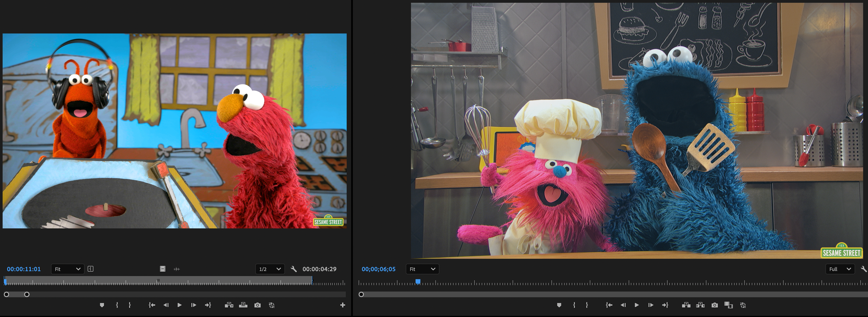Click the Source duration 00:00:04:29

tap(319, 269)
